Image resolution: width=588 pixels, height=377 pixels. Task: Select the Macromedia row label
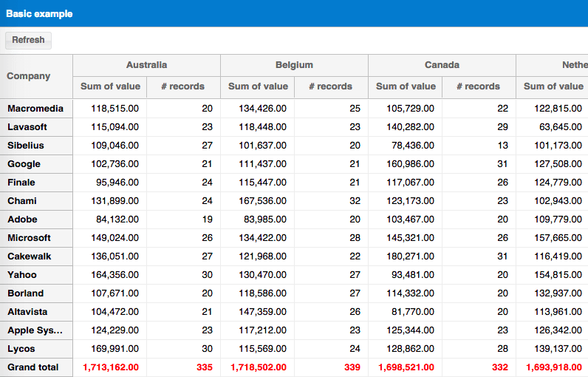36,109
